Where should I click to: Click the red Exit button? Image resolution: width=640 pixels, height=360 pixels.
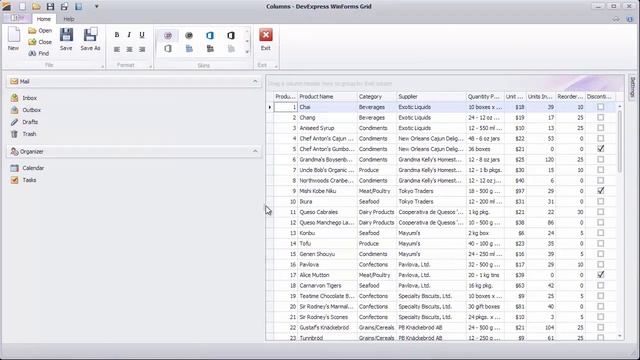point(266,39)
